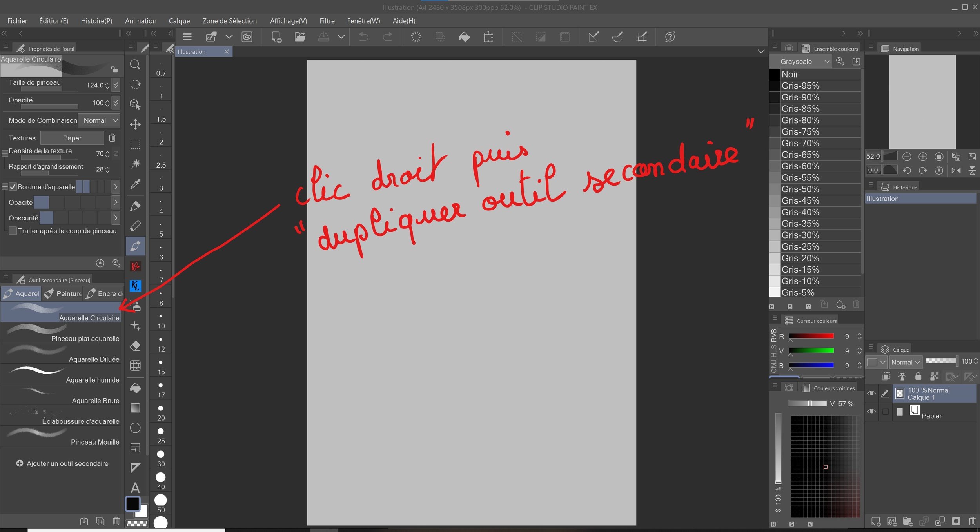Select the Eraser tool
The height and width of the screenshot is (532, 980).
pos(135,346)
